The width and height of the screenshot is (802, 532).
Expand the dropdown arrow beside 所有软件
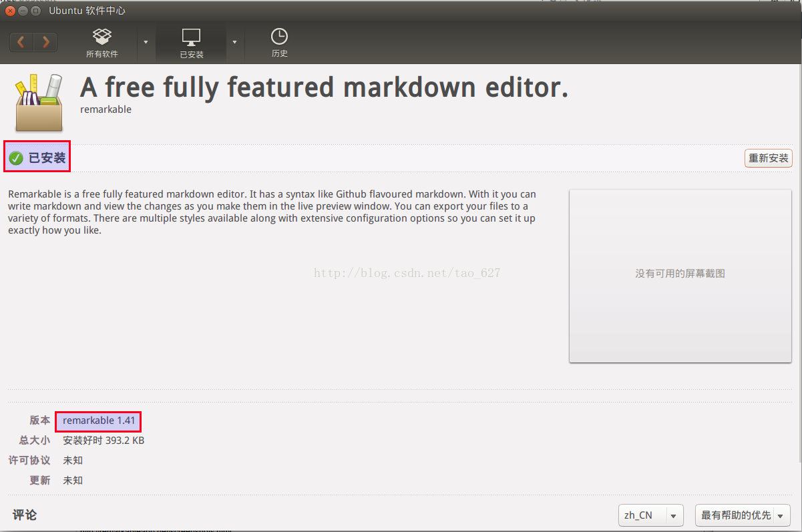[x=146, y=42]
